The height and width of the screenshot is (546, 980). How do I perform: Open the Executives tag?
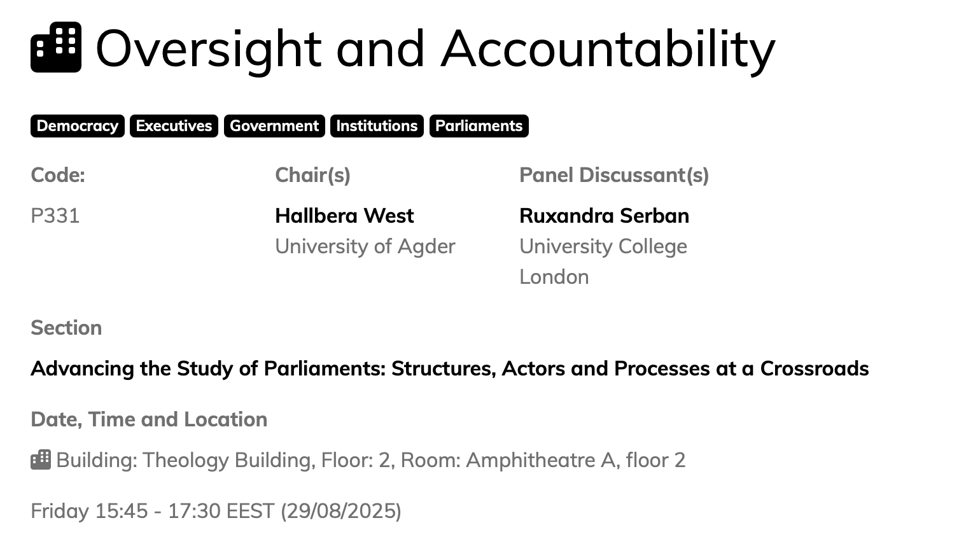coord(174,126)
